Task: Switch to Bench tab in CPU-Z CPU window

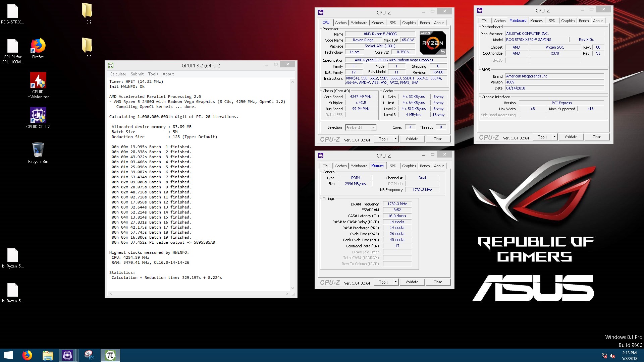Action: (x=425, y=23)
